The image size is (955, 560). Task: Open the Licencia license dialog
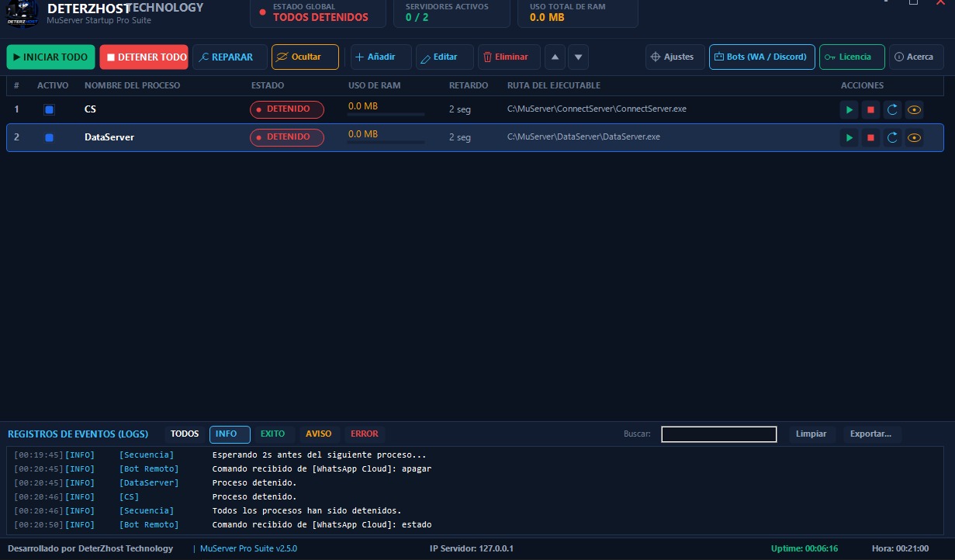[852, 57]
